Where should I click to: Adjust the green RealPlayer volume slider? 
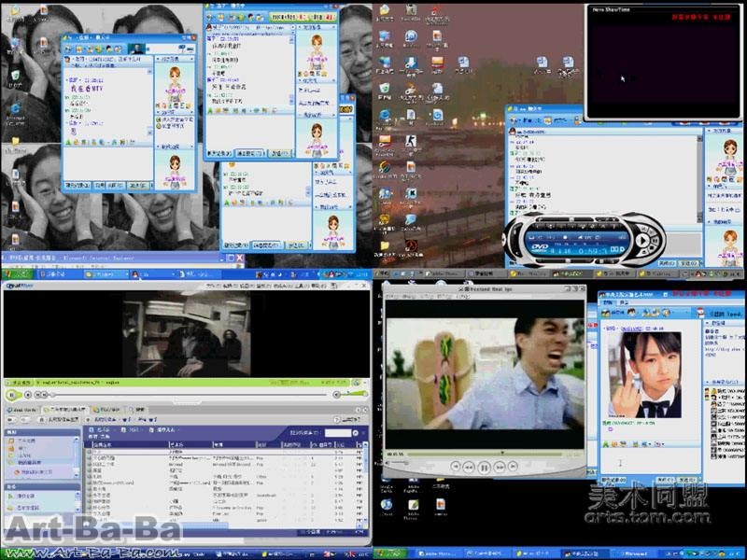(x=356, y=394)
